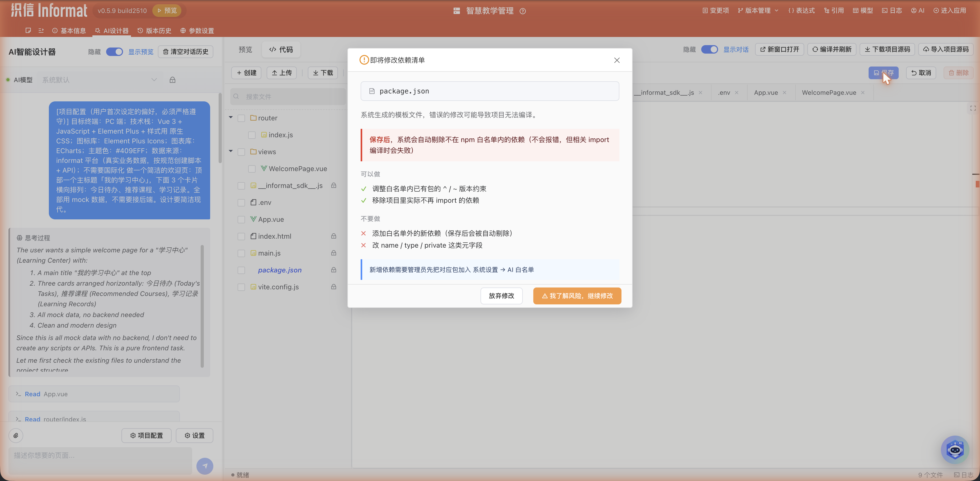Image resolution: width=980 pixels, height=481 pixels.
Task: Click the lock icon on main.js row
Action: 333,253
